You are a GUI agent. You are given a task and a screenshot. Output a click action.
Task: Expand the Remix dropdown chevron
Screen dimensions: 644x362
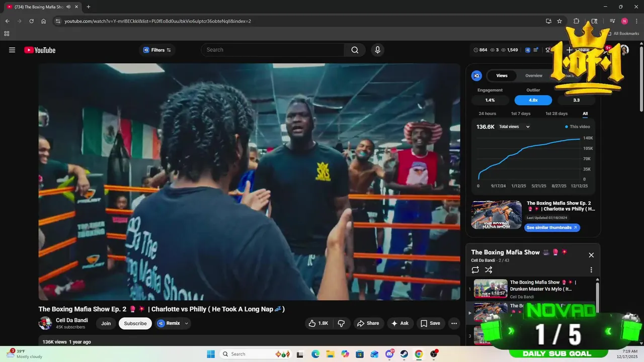click(x=187, y=323)
